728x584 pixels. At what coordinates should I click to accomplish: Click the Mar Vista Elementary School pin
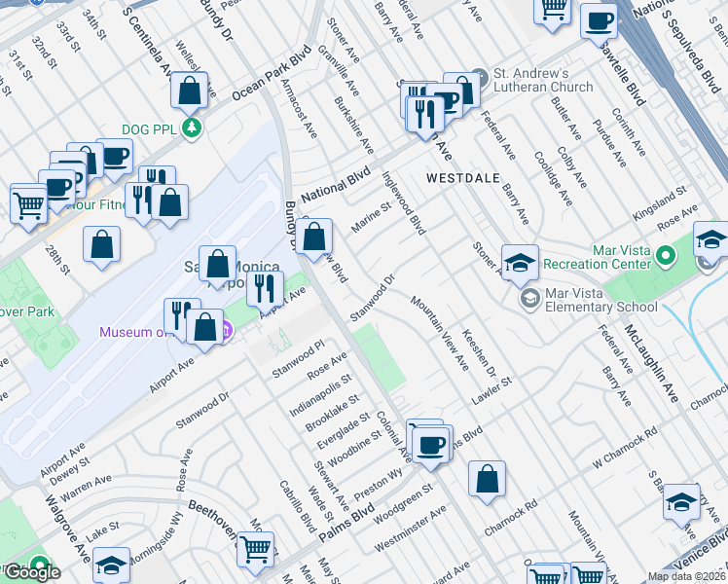point(529,299)
